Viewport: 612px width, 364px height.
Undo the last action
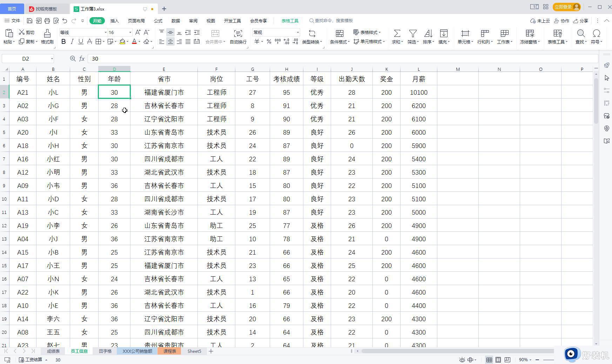pos(65,21)
